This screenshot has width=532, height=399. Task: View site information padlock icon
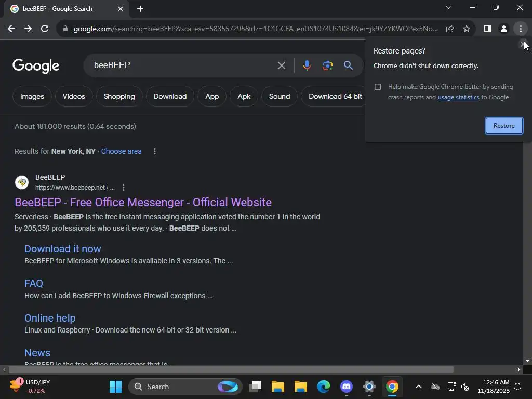pyautogui.click(x=65, y=29)
